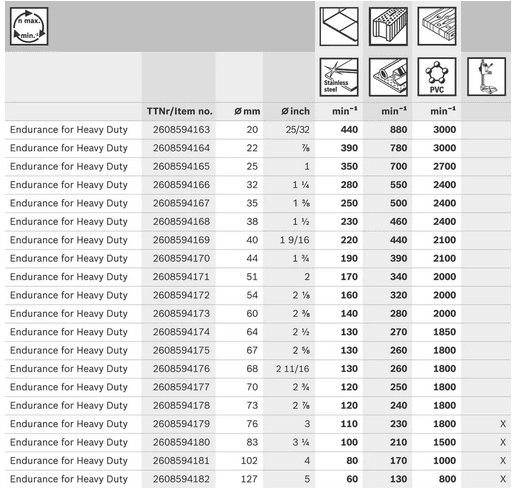Click the X mark in the 102 mm row

(x=503, y=461)
